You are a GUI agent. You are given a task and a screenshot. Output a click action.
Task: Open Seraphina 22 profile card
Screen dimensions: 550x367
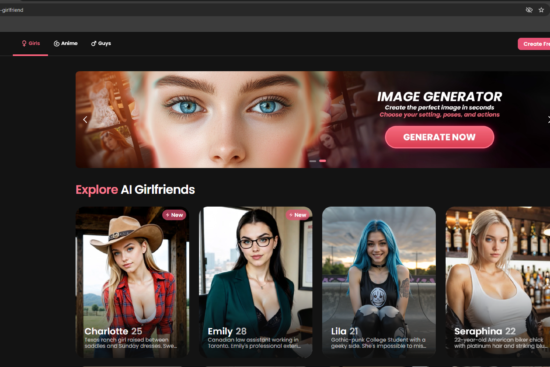(498, 282)
